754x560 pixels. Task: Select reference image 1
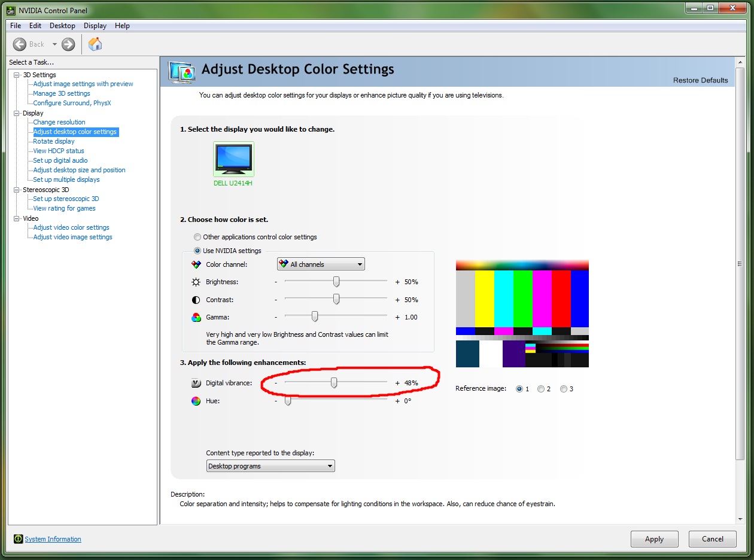(x=519, y=389)
